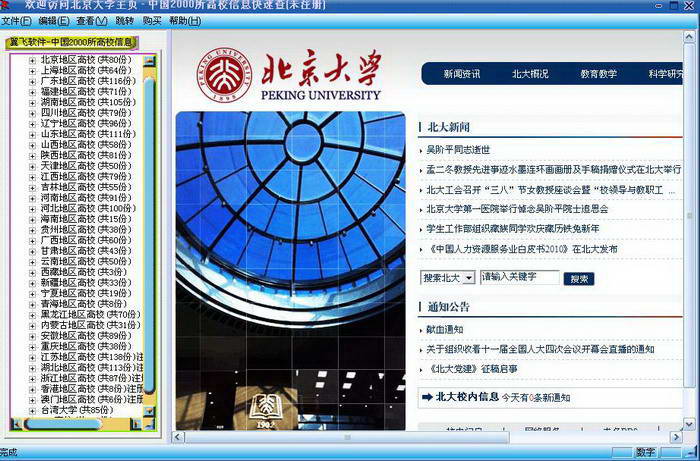The width and height of the screenshot is (700, 461).
Task: Expand 上海地区高校 (共64份) tree node
Action: pos(32,71)
